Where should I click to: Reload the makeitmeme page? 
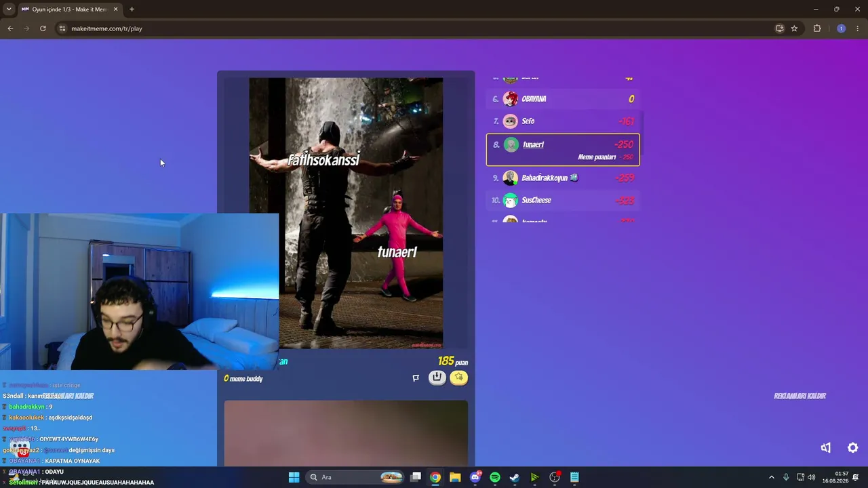43,28
